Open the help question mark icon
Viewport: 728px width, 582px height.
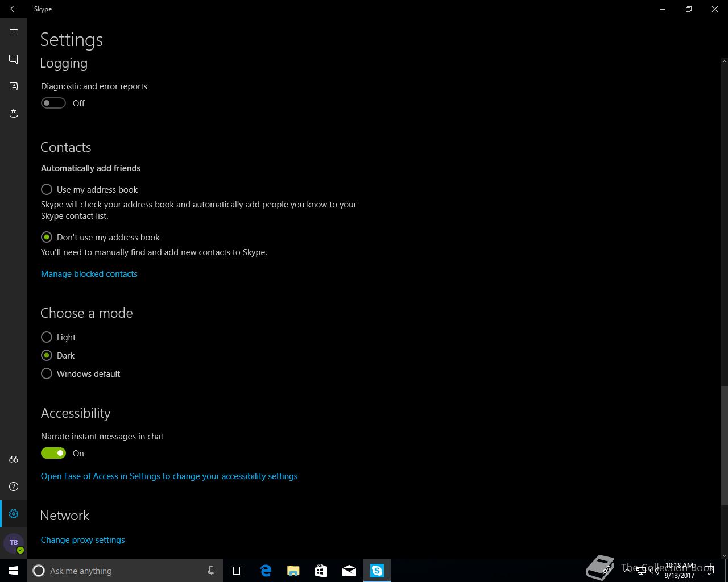coord(14,487)
